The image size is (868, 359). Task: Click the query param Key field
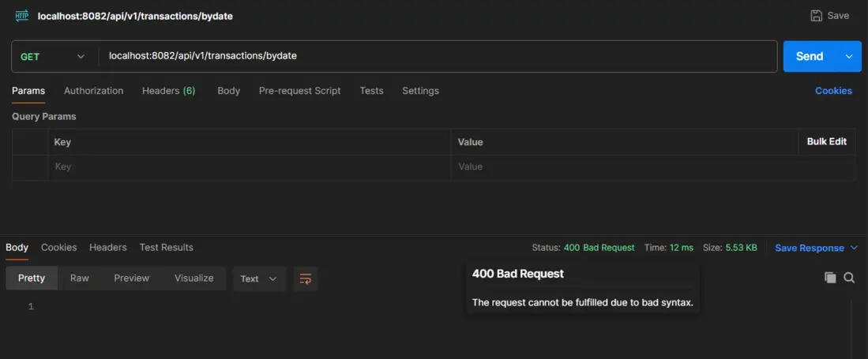tap(249, 167)
